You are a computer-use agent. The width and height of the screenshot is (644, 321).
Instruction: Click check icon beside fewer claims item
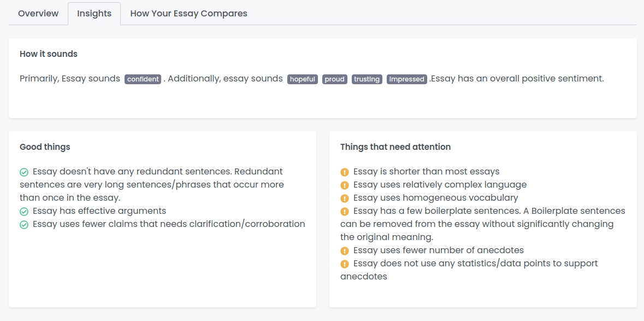coord(24,225)
